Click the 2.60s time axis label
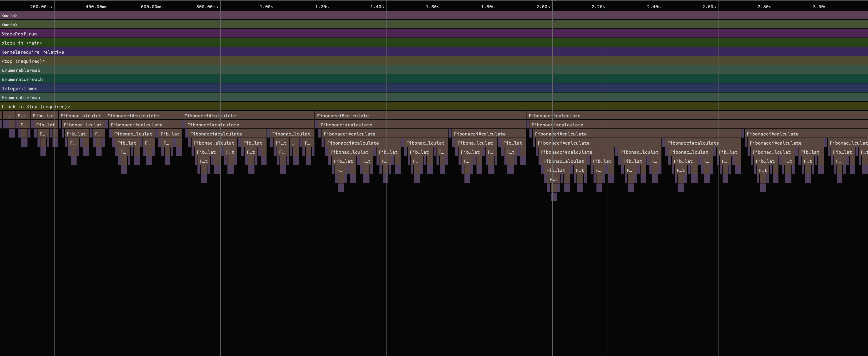Image resolution: width=868 pixels, height=356 pixels. click(709, 6)
